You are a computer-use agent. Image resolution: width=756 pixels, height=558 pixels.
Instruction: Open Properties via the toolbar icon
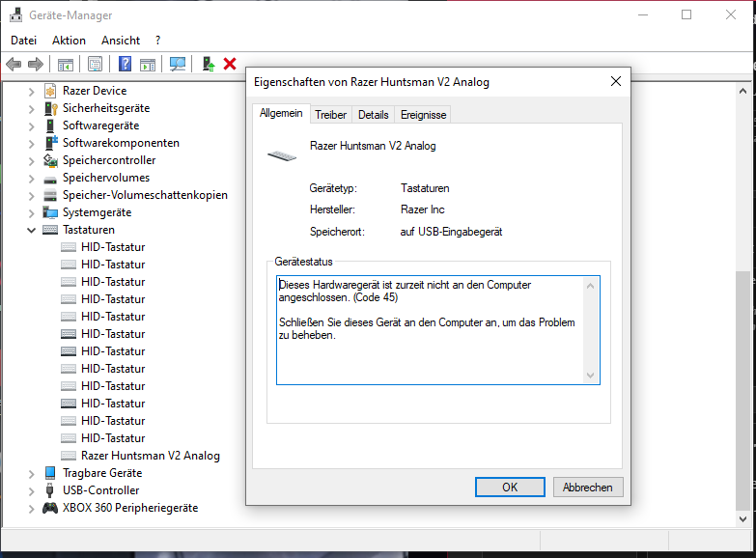click(x=95, y=64)
